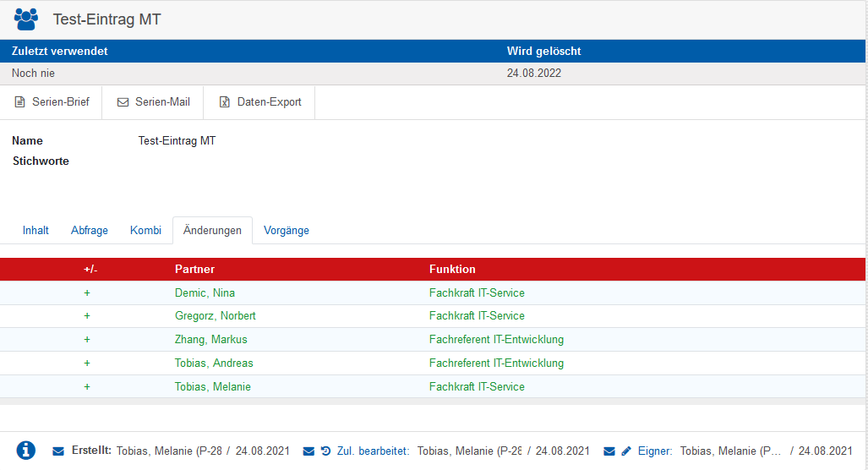Go to the Vorgänge tab
Viewport: 868px width, 470px height.
(x=287, y=231)
